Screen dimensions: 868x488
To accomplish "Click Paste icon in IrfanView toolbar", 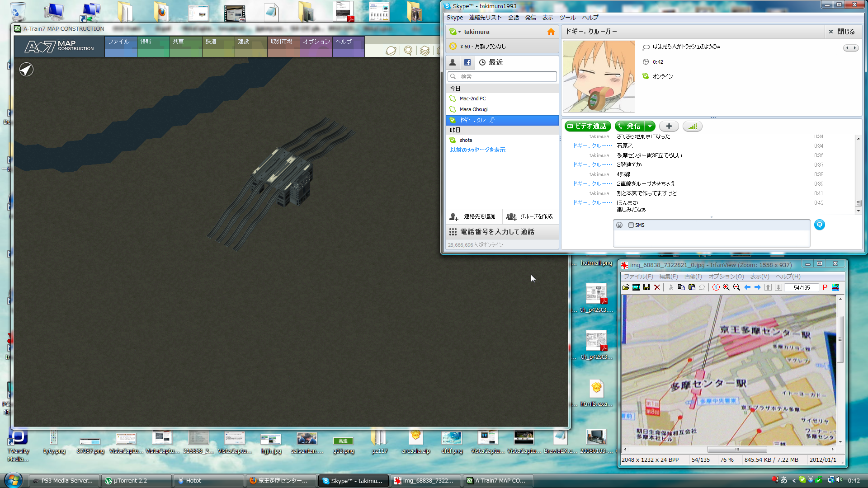I will pos(692,287).
